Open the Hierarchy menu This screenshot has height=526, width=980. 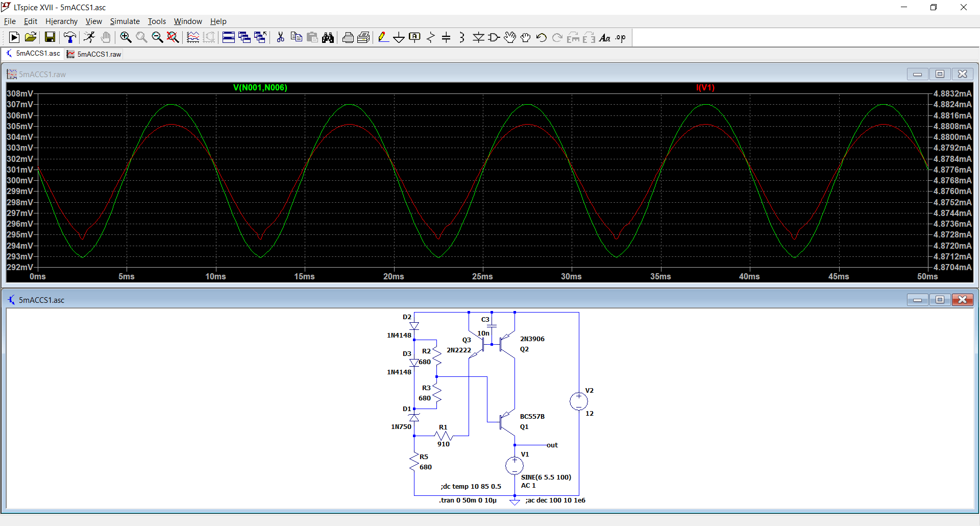pyautogui.click(x=61, y=21)
